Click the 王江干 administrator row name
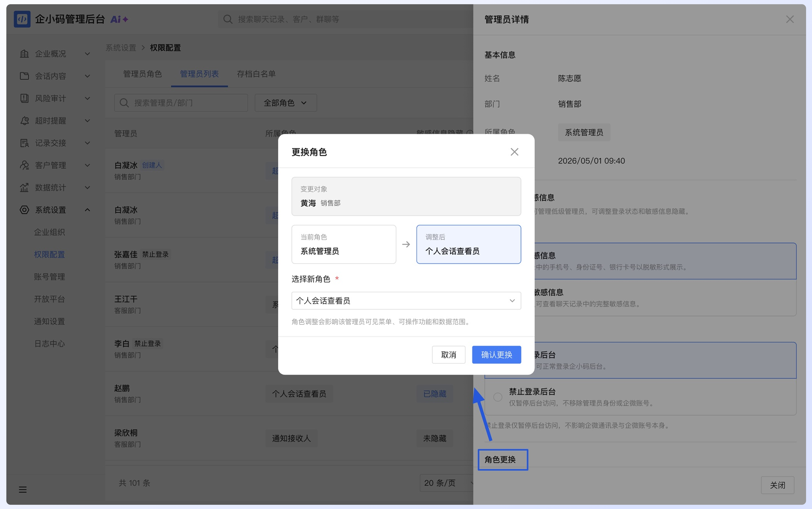Screen dimensions: 812x509 [126, 299]
